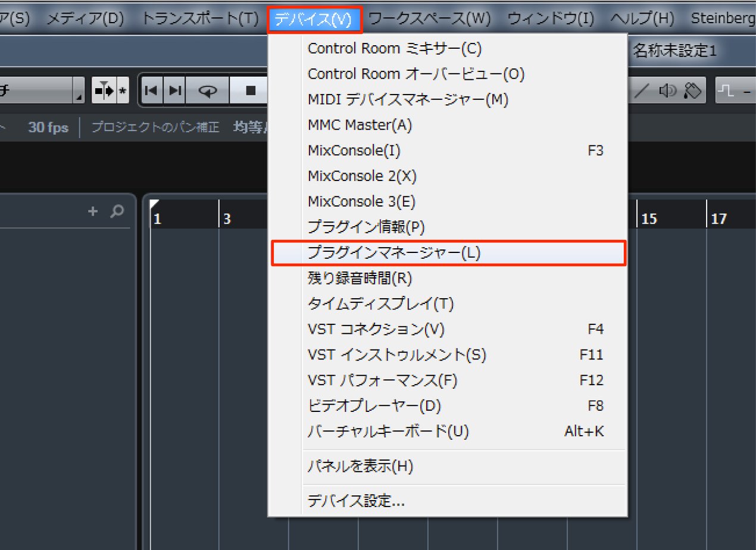The width and height of the screenshot is (756, 550).
Task: Open VST パフォーマンス(F)
Action: click(448, 380)
